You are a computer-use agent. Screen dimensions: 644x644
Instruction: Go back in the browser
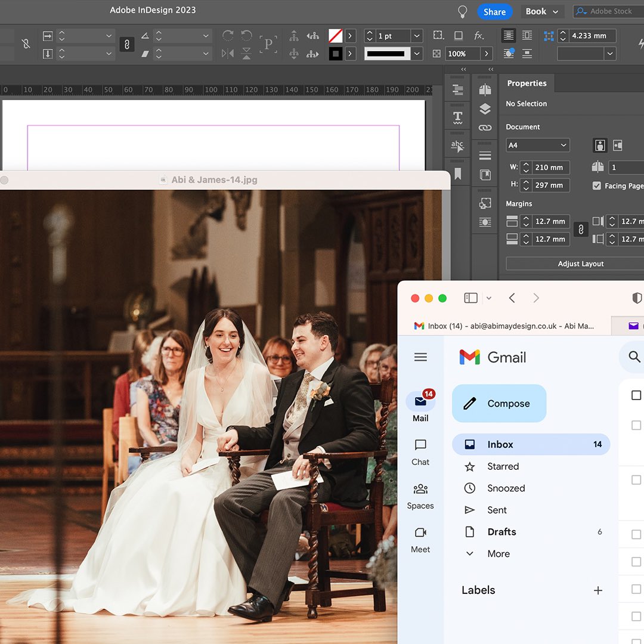[x=512, y=298]
